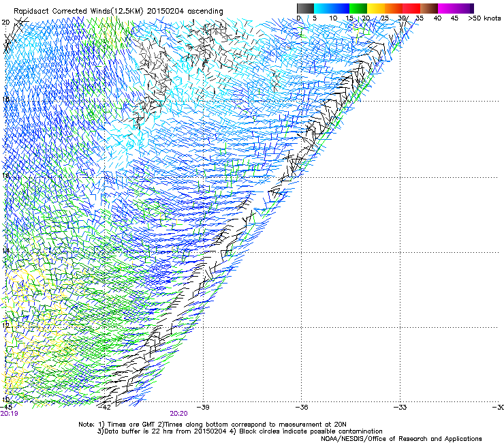
Task: Click the "-36" longitude axis label
Action: (x=302, y=408)
